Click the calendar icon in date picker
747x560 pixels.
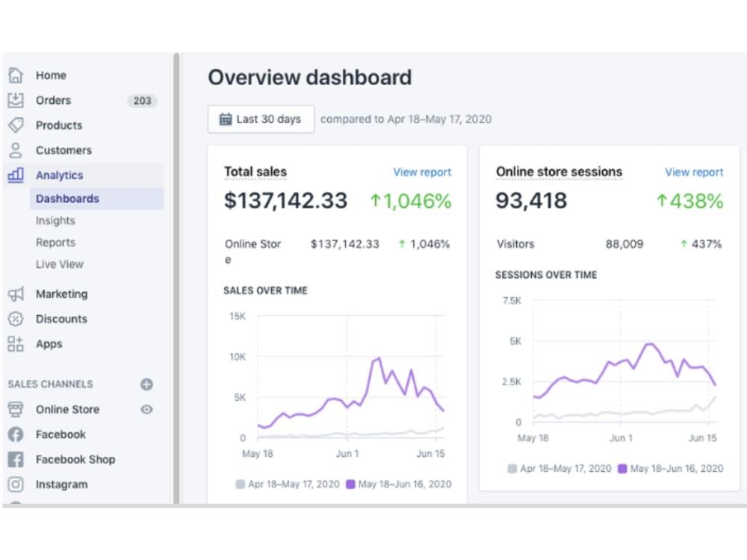click(x=226, y=119)
